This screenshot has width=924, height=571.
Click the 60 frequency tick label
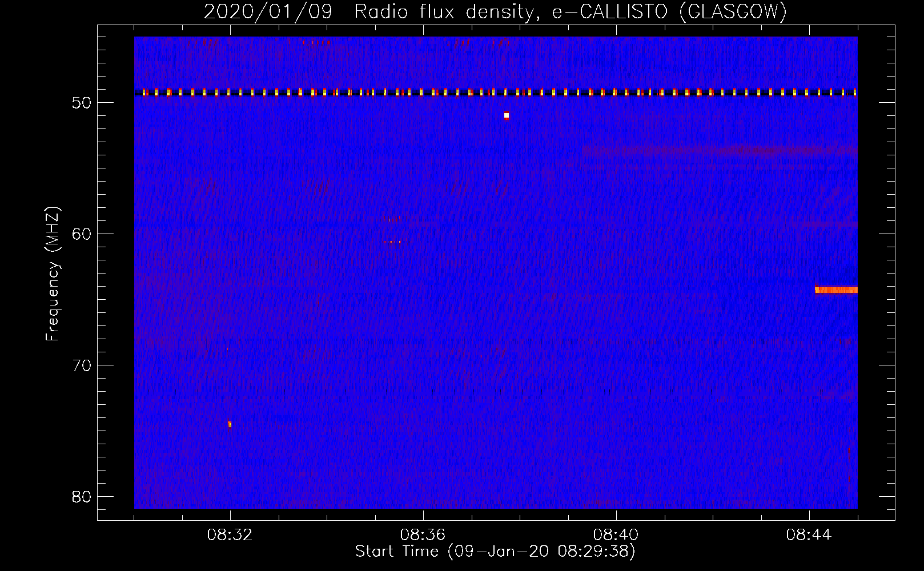[x=82, y=234]
